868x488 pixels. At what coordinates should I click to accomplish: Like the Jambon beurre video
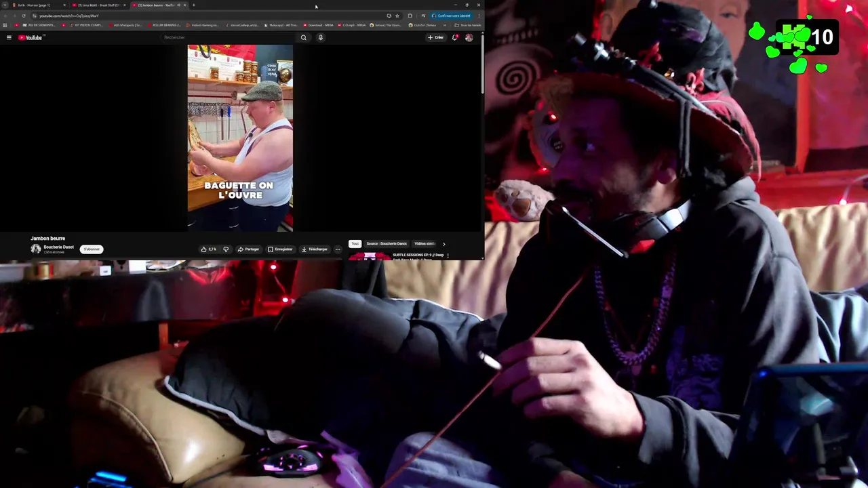[x=209, y=249]
